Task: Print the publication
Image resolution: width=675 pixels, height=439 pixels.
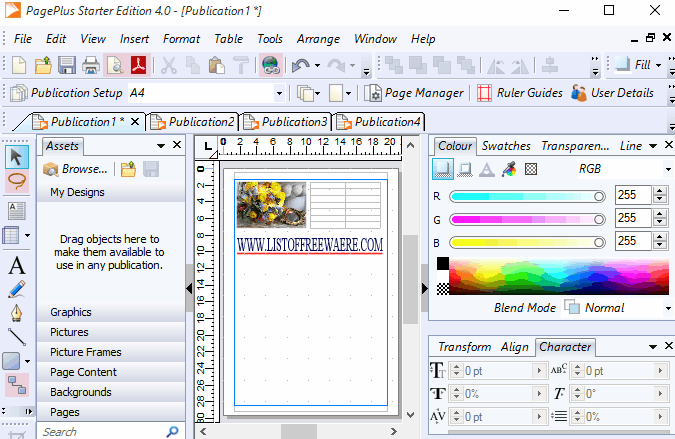Action: coord(91,65)
